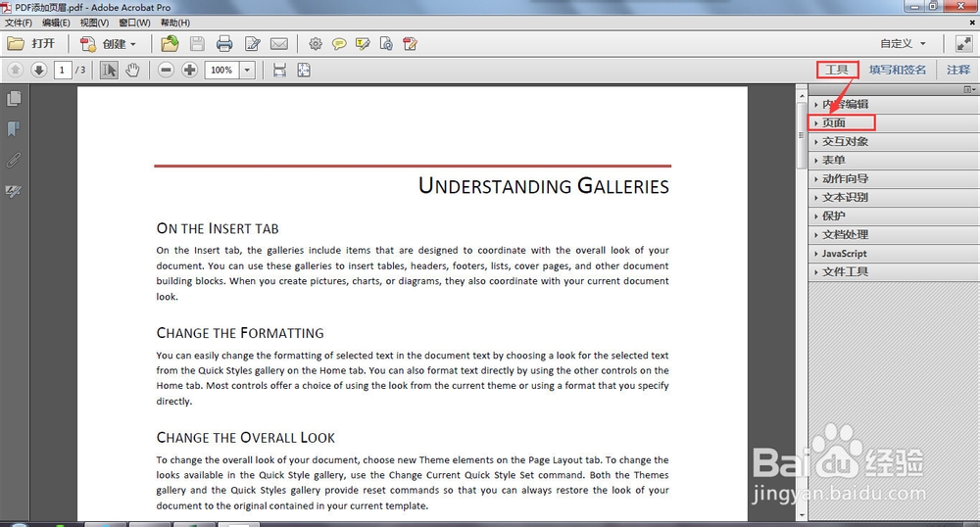980x527 pixels.
Task: Expand the 动作向导 panel section
Action: 894,179
